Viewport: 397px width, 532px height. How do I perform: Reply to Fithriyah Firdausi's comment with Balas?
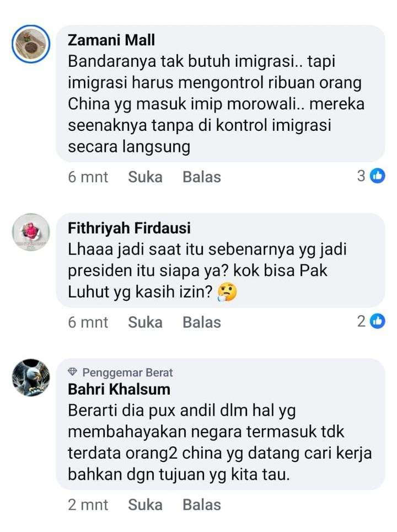(x=202, y=322)
